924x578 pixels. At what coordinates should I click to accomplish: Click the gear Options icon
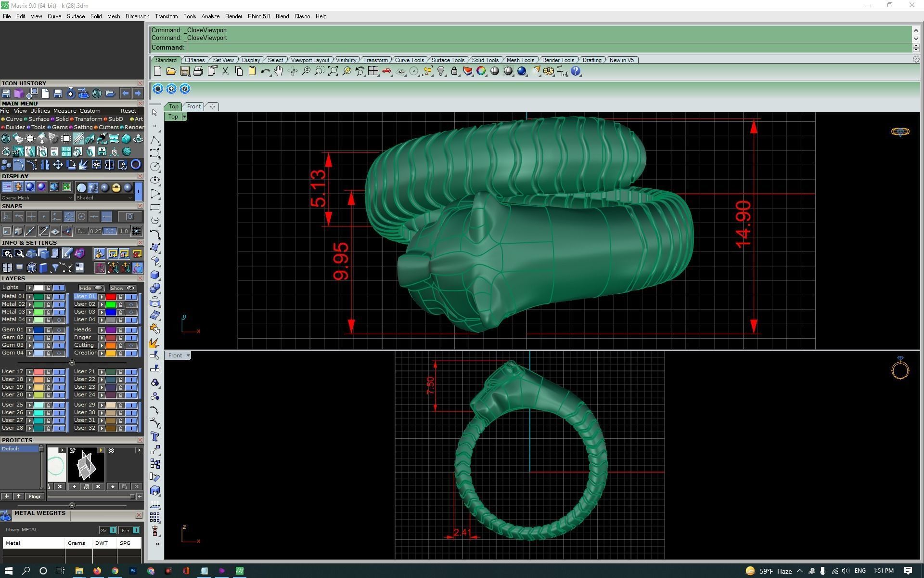click(x=549, y=71)
